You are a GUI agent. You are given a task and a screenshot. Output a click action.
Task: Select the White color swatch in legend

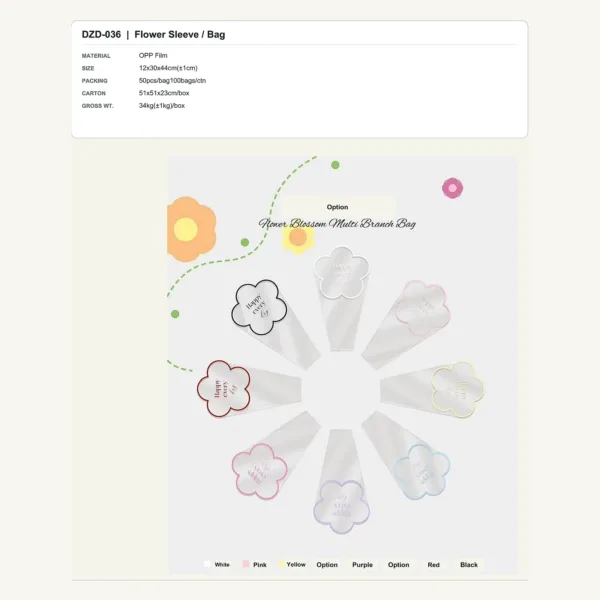click(207, 564)
